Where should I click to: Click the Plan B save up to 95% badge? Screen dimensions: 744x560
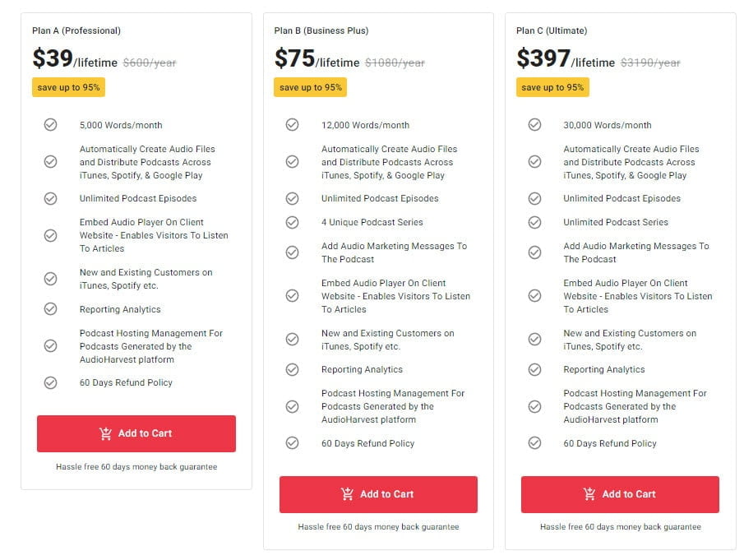point(311,88)
